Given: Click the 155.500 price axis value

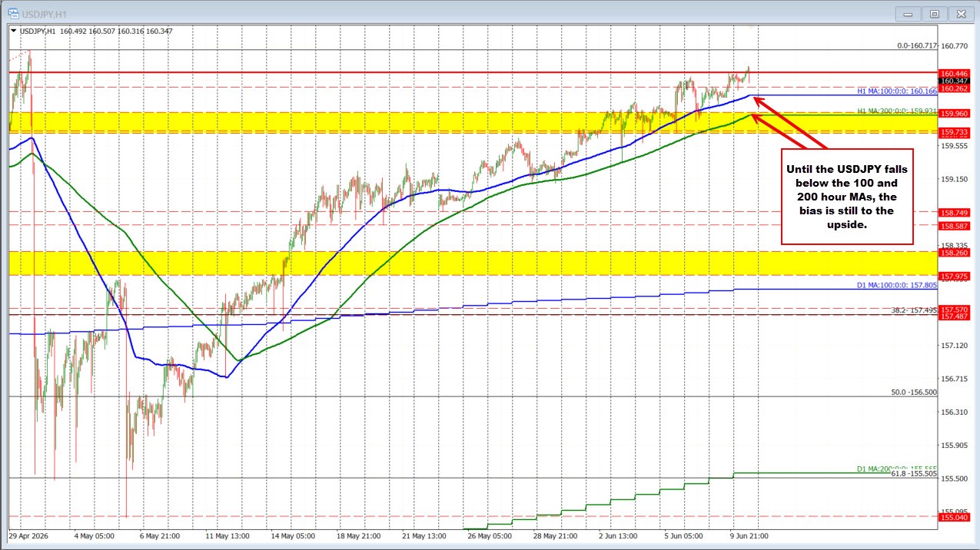Looking at the screenshot, I should pyautogui.click(x=954, y=479).
